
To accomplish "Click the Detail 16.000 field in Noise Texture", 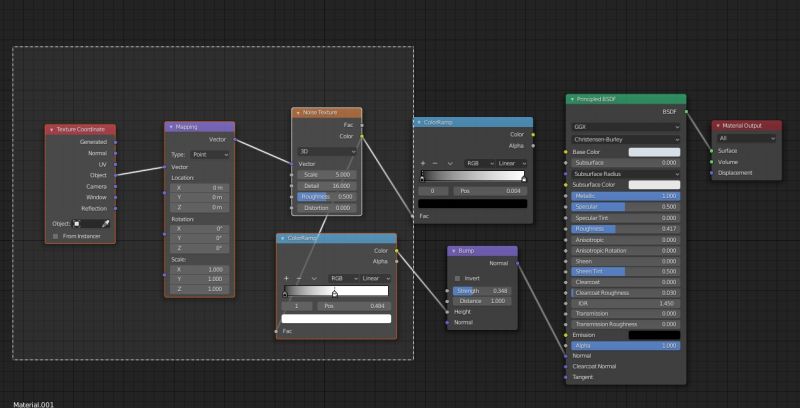I will point(327,186).
